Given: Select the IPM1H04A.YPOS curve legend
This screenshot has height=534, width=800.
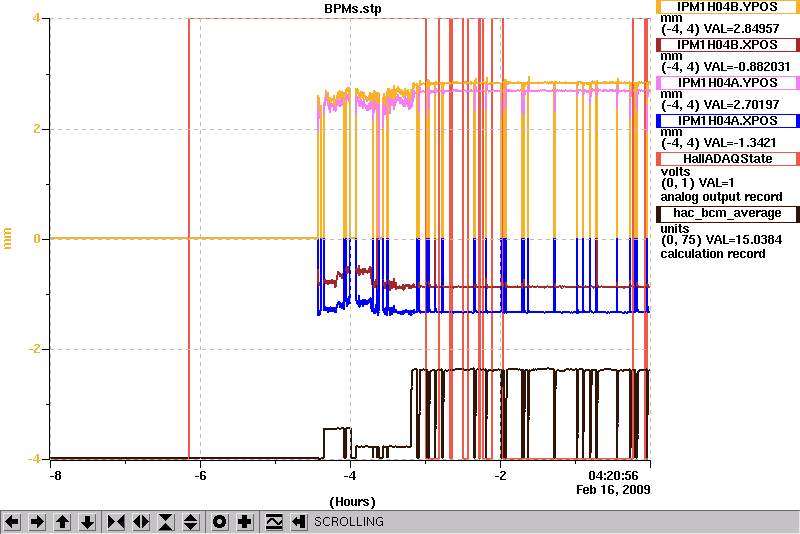Looking at the screenshot, I should coord(728,83).
